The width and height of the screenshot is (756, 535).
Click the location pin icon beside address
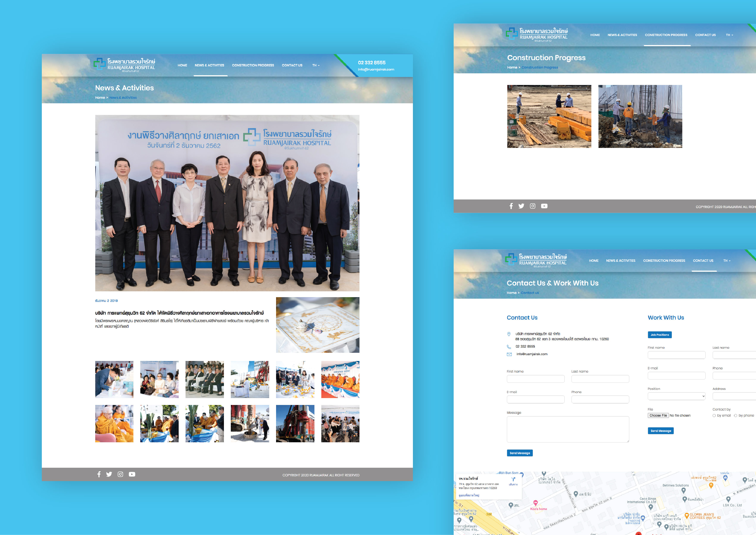(509, 334)
